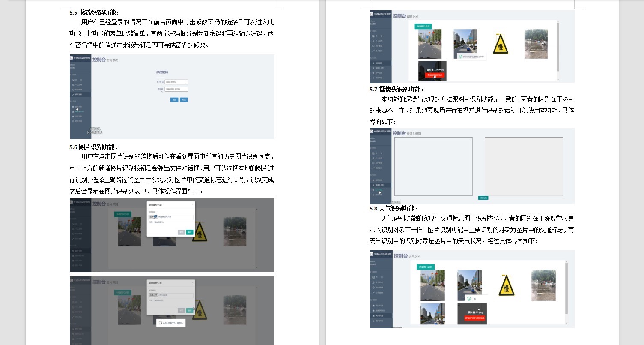Select the first 新增图片识别 dialog screenshot under 5.6
Viewport: 644px width, 345px height.
tap(172, 235)
